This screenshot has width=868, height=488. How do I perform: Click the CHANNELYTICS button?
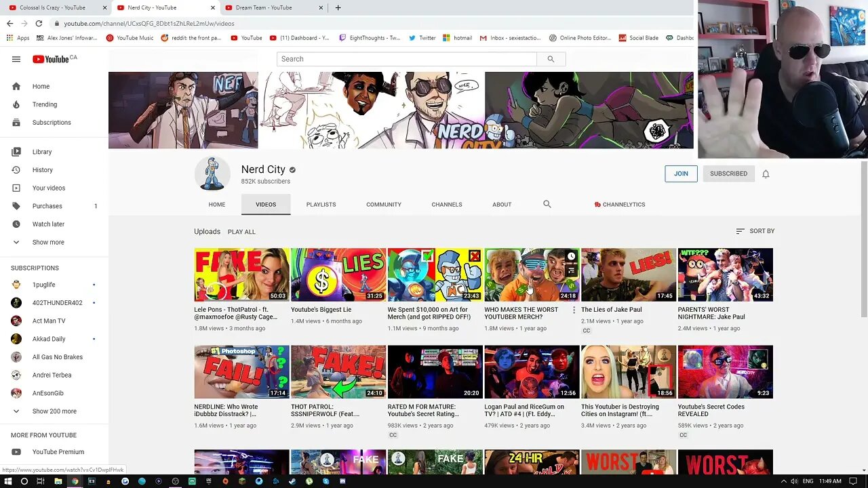pos(619,205)
